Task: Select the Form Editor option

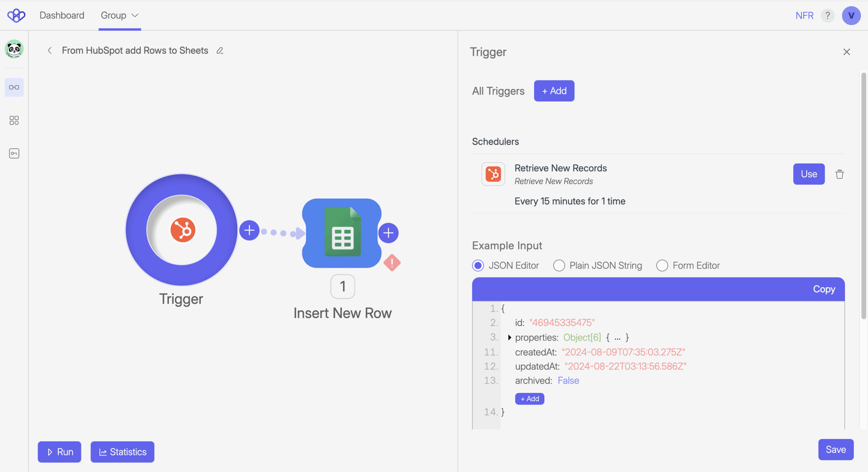Action: tap(662, 265)
